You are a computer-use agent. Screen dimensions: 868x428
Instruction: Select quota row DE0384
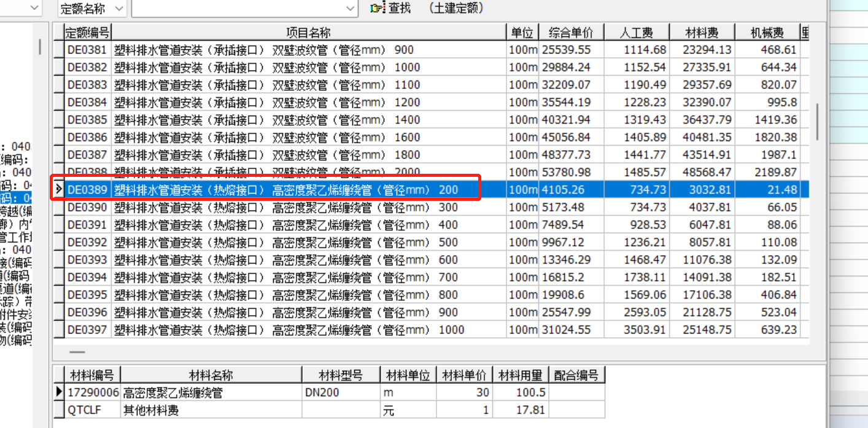click(432, 102)
